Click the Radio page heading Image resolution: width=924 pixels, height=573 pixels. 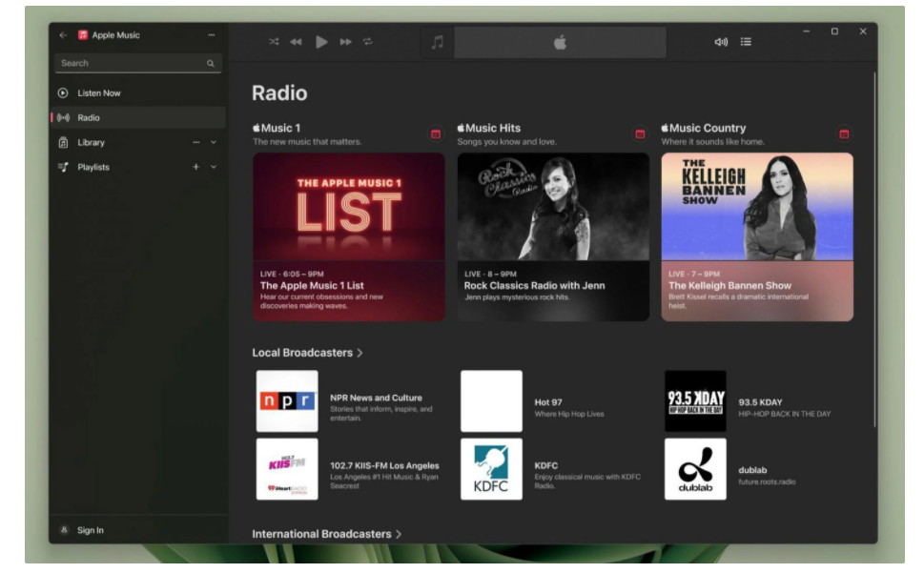(279, 93)
